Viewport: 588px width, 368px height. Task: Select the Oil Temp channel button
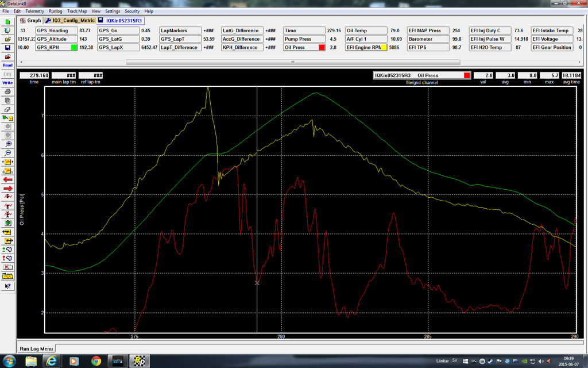[x=366, y=30]
